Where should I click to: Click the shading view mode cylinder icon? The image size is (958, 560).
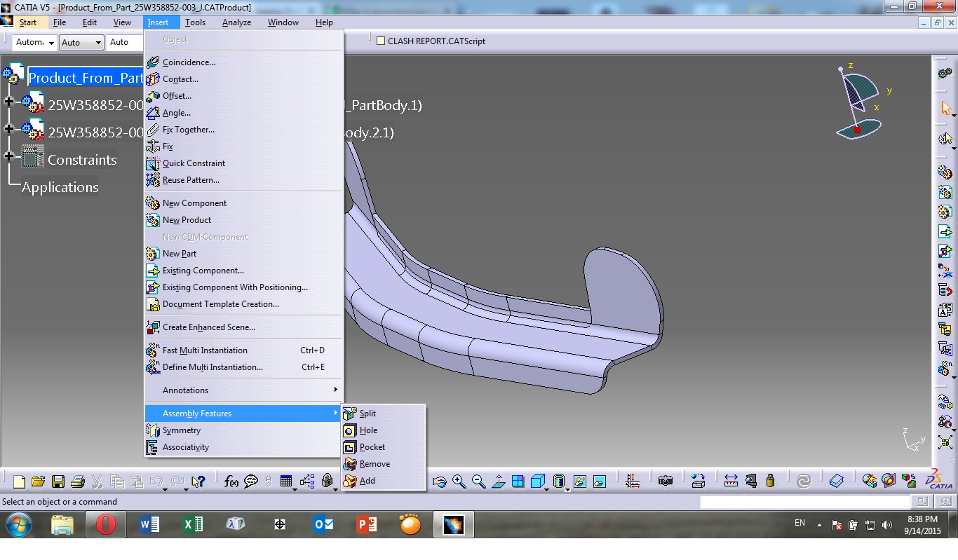tap(558, 482)
